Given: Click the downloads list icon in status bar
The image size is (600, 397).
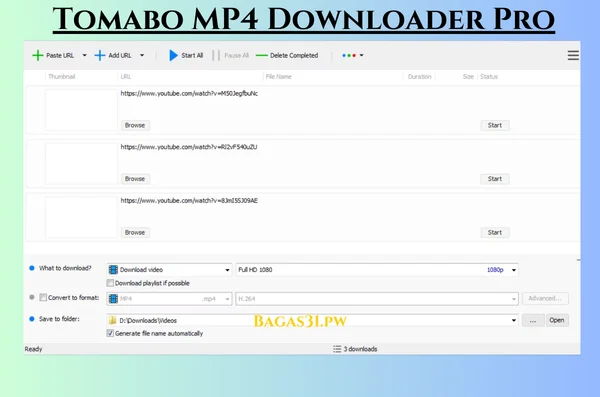Looking at the screenshot, I should coord(337,349).
